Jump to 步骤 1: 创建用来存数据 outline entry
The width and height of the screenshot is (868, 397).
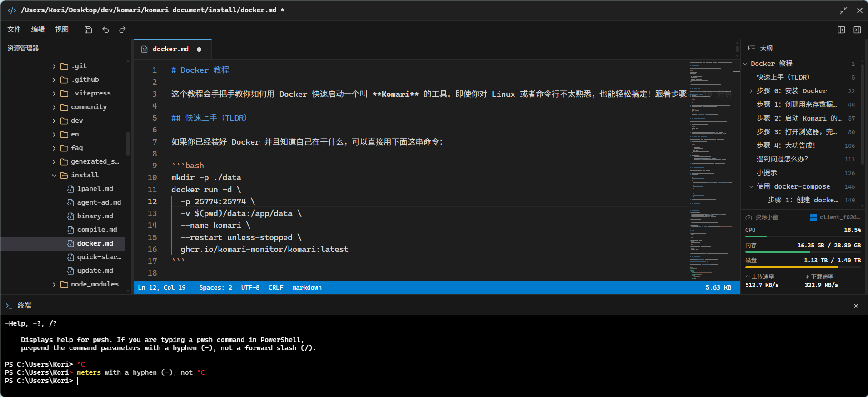click(797, 105)
